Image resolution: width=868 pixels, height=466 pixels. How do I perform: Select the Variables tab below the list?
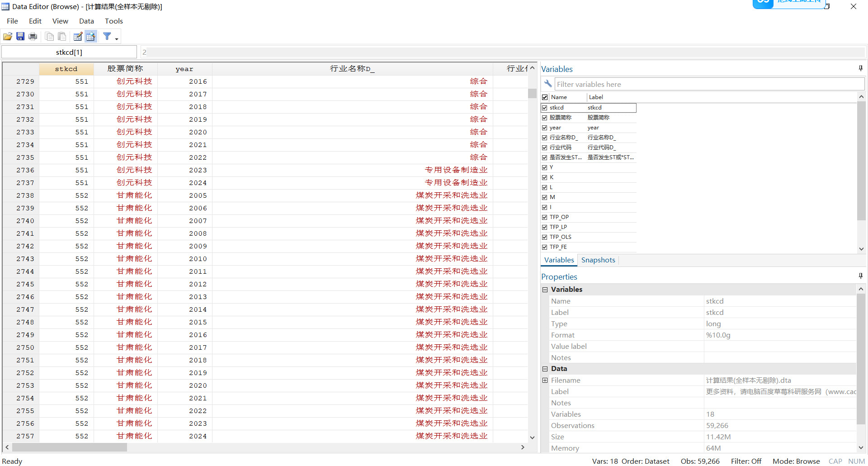pos(559,260)
